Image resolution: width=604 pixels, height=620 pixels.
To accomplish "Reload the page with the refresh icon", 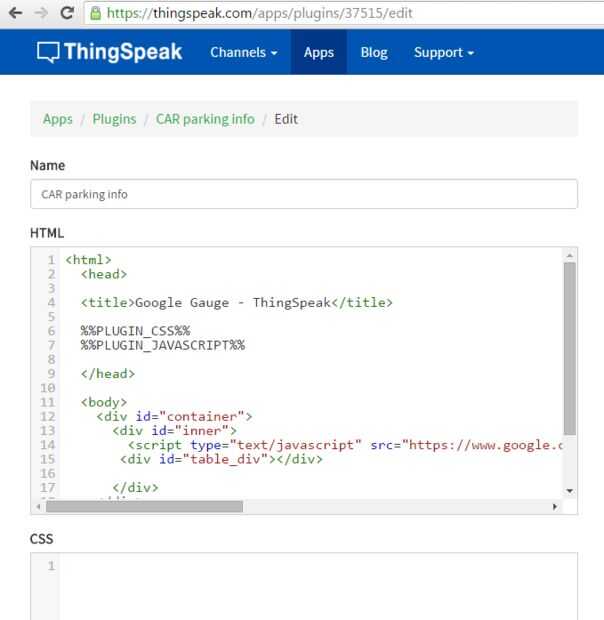I will (x=67, y=14).
